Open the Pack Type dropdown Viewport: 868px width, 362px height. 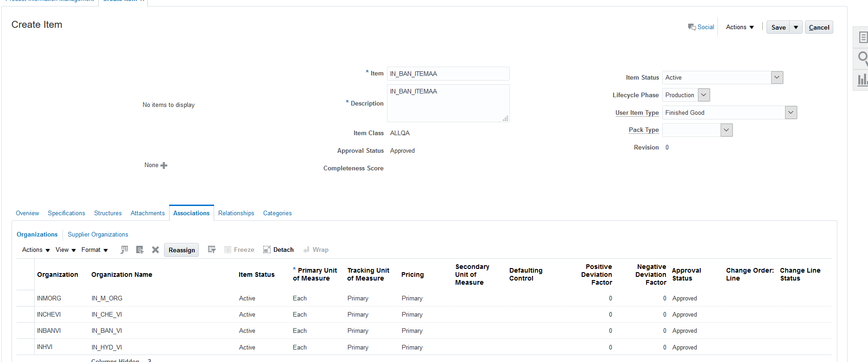click(x=726, y=131)
